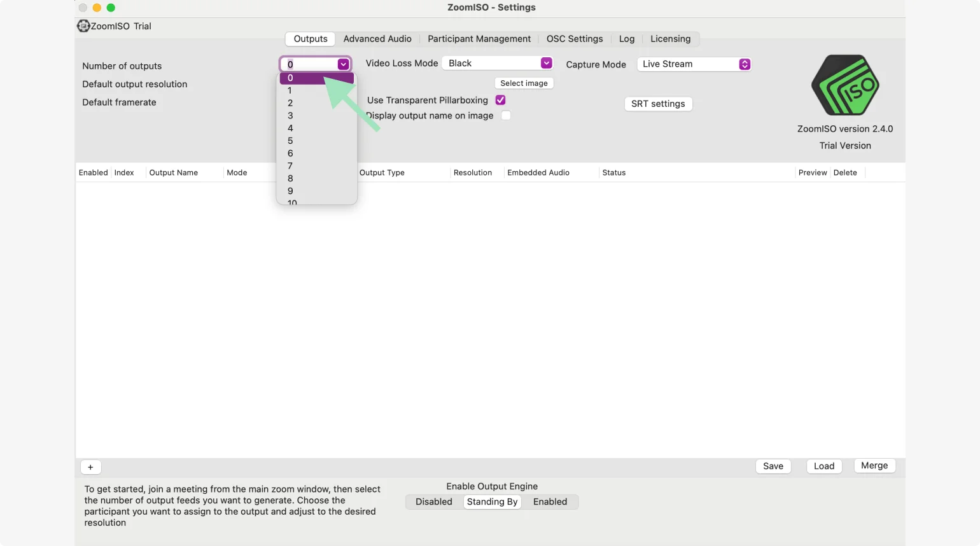Minimize the window with the yellow button
Screen dimensions: 980x546
97,8
